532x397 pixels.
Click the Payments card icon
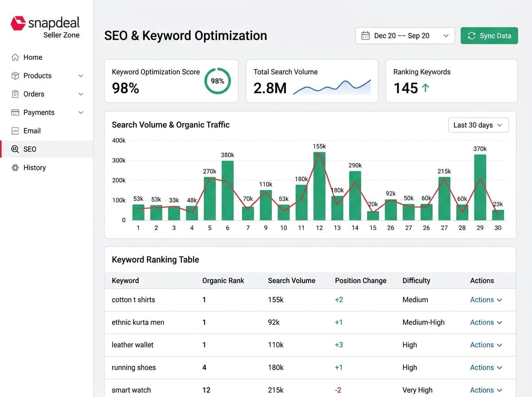tap(15, 113)
